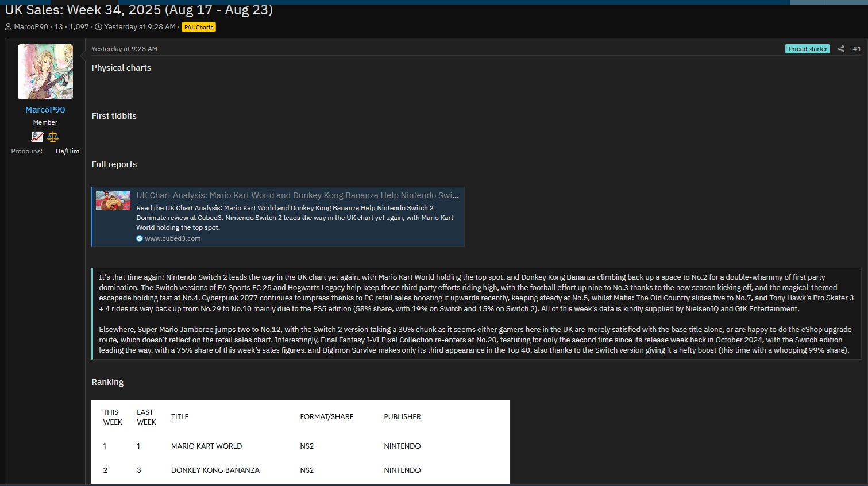Click the PUBLISHER column header
The width and height of the screenshot is (868, 486).
[x=403, y=417]
